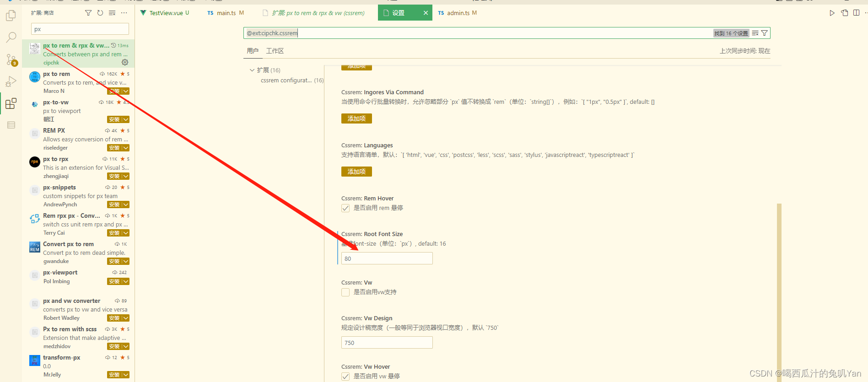
Task: Select the 工作区 settings scope tab
Action: click(x=275, y=51)
